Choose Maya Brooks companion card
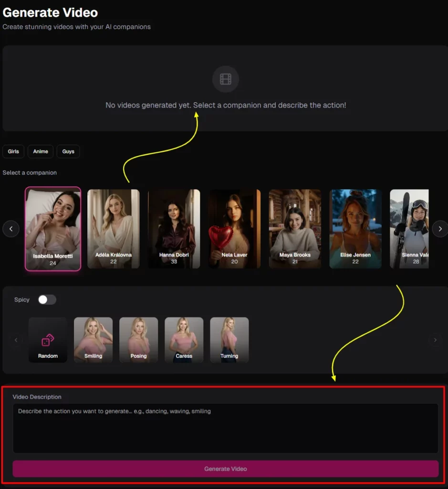448x489 pixels. tap(295, 229)
